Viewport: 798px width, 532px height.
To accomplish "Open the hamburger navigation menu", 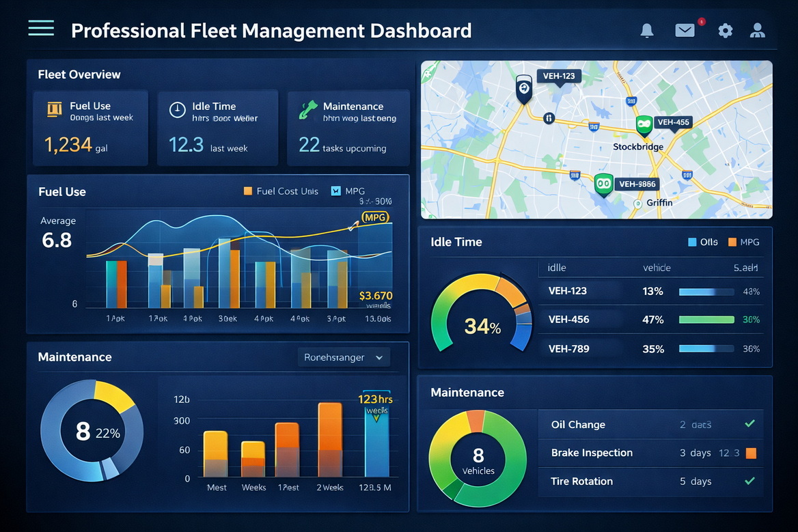I will coord(40,29).
